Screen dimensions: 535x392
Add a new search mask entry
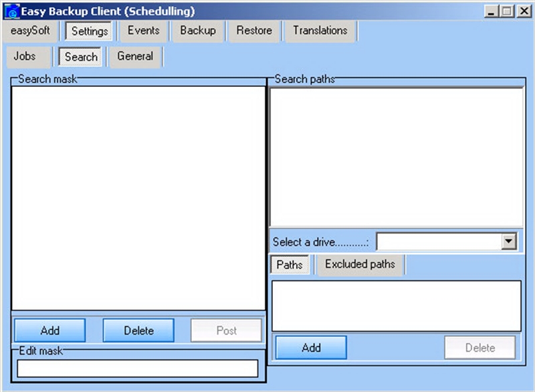click(x=49, y=330)
